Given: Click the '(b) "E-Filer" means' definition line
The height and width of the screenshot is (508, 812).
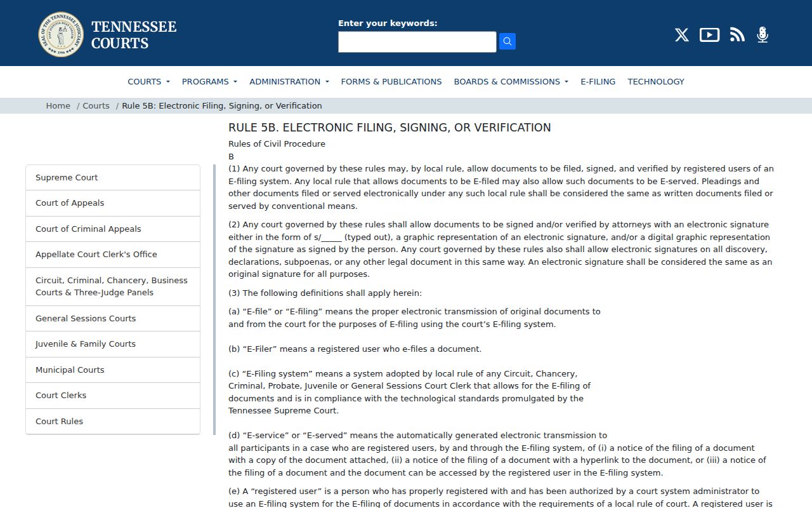Looking at the screenshot, I should point(355,349).
